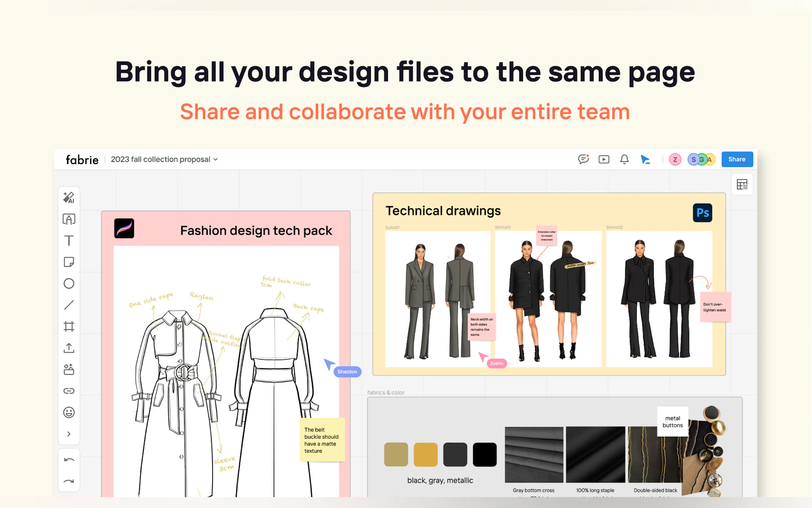Viewport: 812px width, 508px height.
Task: Start presentation play icon
Action: (604, 159)
